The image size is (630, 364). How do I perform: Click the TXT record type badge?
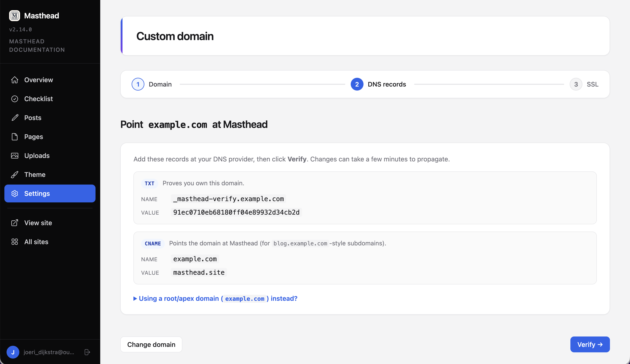pyautogui.click(x=149, y=183)
